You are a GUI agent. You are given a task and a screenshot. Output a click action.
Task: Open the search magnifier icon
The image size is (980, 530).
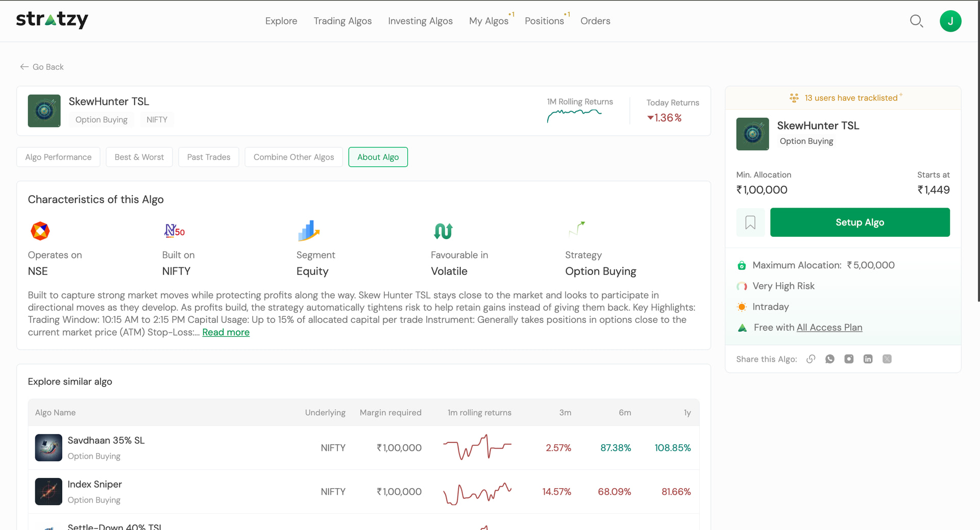pos(917,21)
